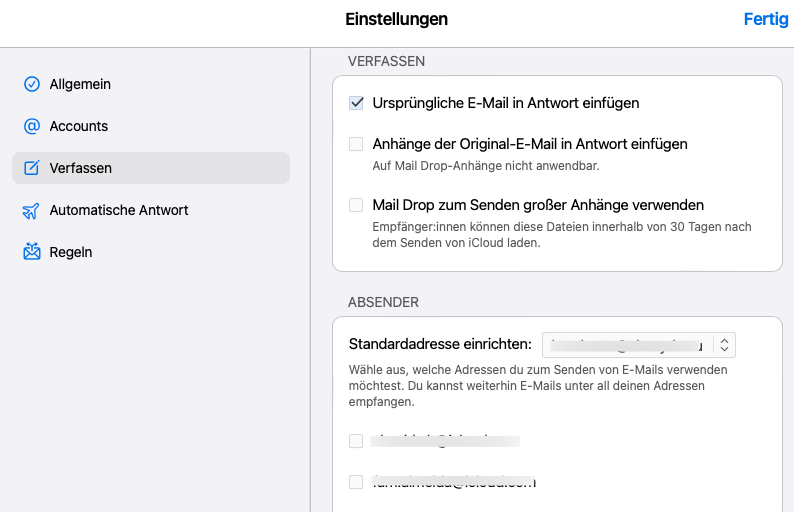Uncheck Ursprüngliche E-Mail in Antwort einfügen

click(356, 103)
